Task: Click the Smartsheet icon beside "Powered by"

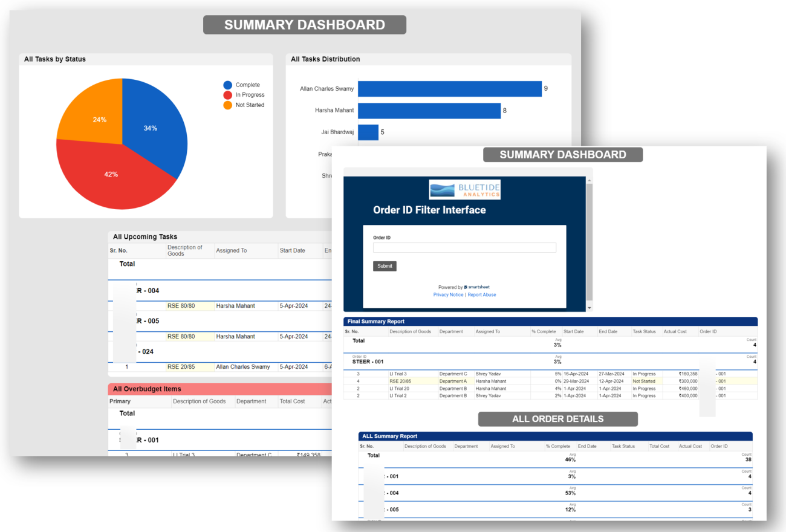Action: 466,287
